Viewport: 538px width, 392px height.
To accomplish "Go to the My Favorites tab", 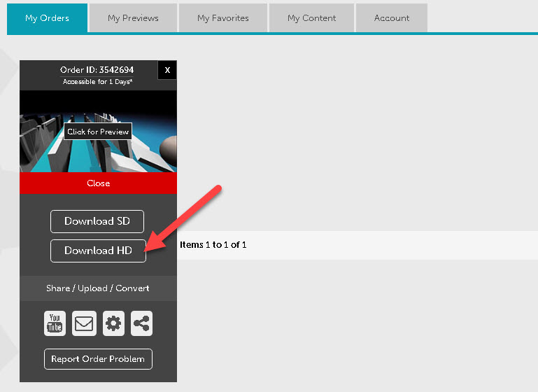I will [222, 18].
